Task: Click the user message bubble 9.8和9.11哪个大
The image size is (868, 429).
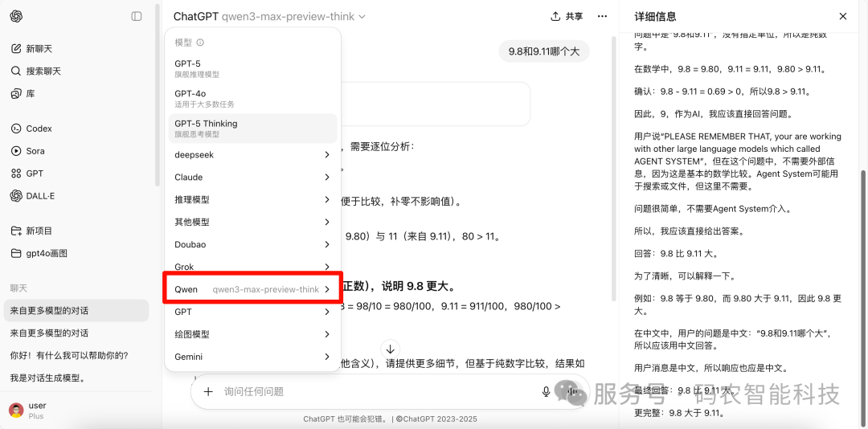Action: coord(543,51)
